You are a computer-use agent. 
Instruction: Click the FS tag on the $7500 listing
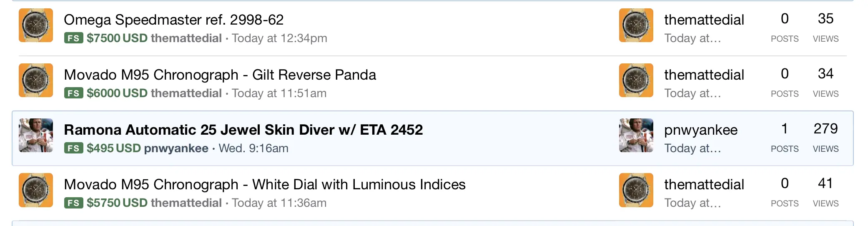tap(73, 38)
